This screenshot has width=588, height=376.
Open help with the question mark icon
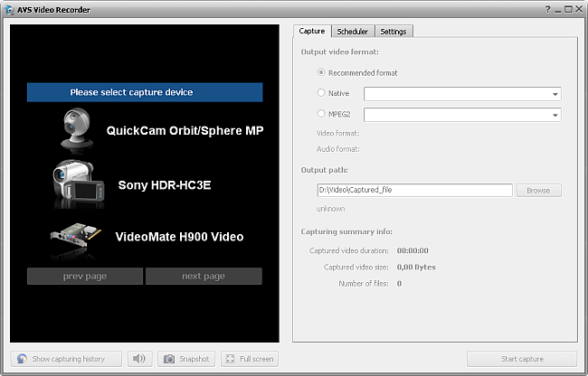pos(548,10)
